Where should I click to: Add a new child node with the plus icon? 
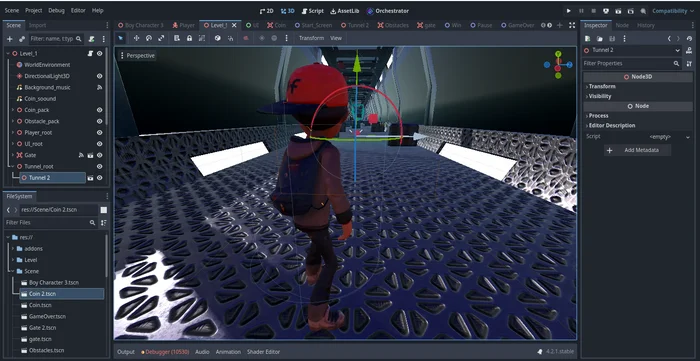(x=9, y=39)
